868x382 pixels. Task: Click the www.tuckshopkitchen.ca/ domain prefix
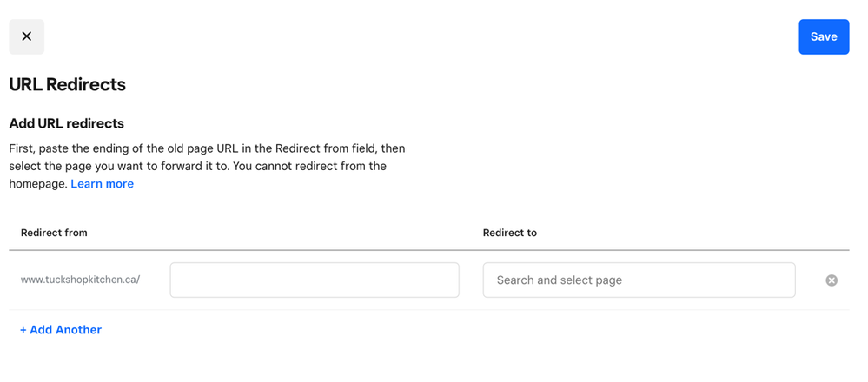[x=80, y=280]
